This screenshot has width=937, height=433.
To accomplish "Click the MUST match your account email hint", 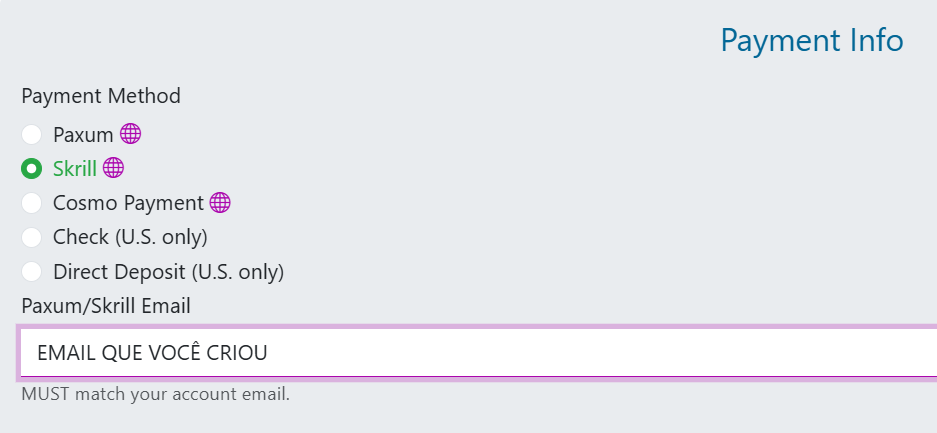I will pos(155,394).
